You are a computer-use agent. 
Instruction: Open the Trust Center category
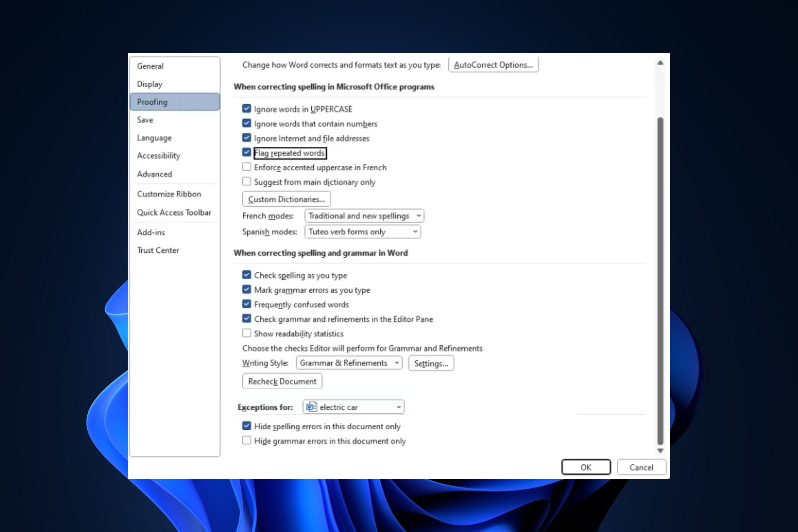[x=158, y=250]
